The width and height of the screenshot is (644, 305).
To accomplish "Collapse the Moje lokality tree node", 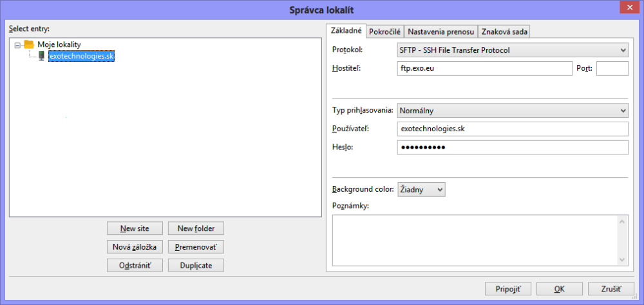I will click(17, 45).
